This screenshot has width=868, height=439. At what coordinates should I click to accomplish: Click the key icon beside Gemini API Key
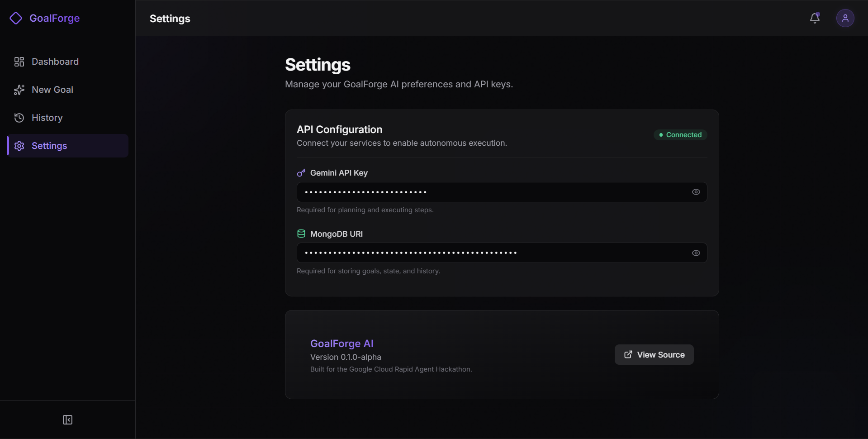click(x=301, y=173)
